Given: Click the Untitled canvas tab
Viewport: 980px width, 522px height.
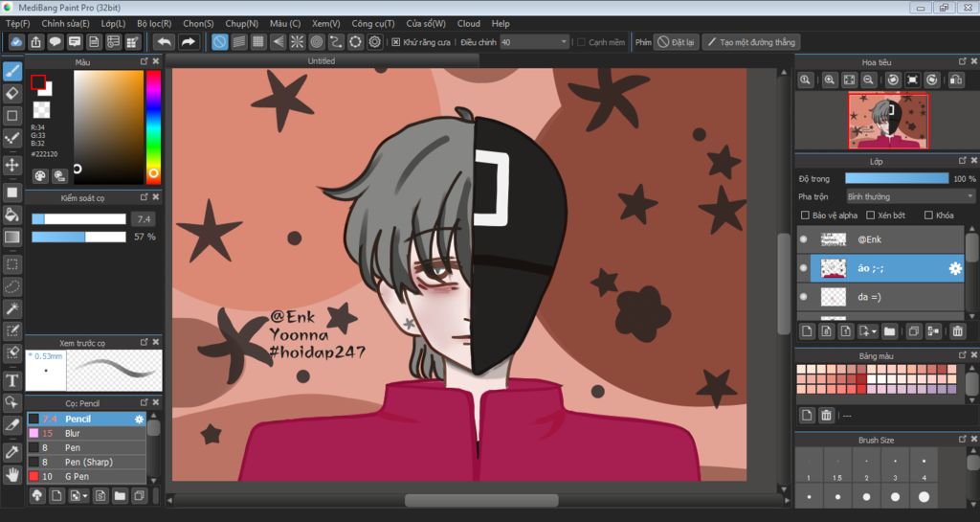Looking at the screenshot, I should tap(322, 60).
